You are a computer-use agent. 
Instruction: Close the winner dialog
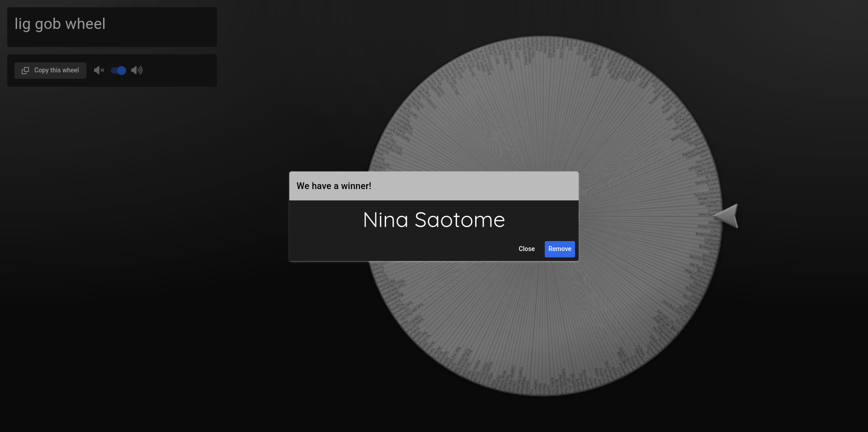527,249
